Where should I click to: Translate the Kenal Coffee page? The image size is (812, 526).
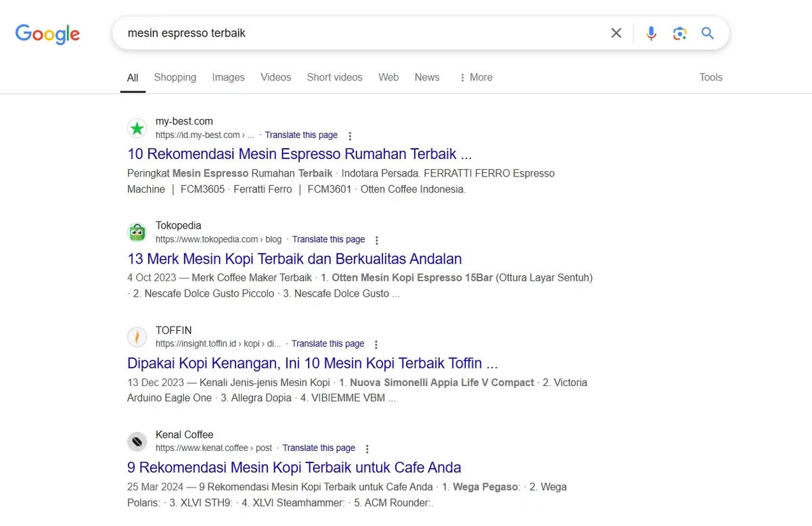[x=319, y=448]
